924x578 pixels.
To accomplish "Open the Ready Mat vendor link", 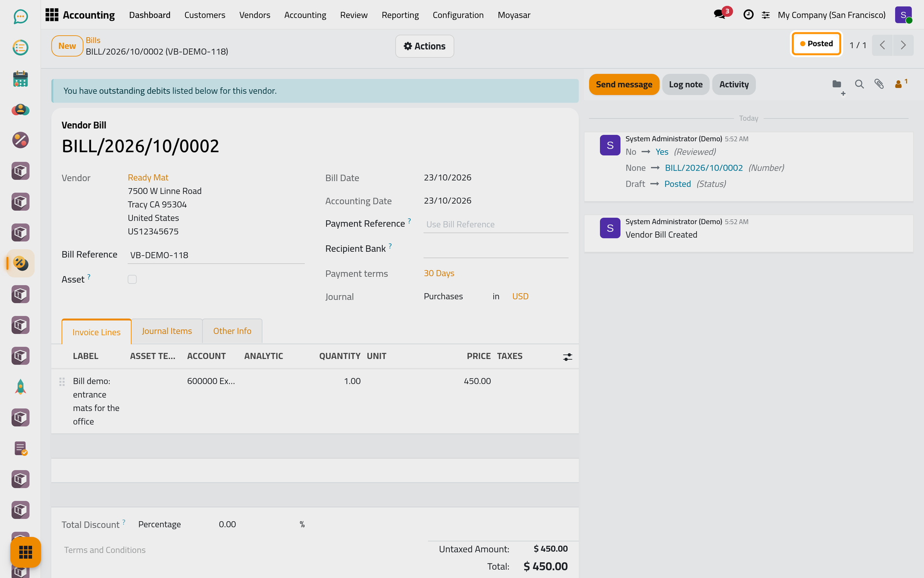I will 148,177.
